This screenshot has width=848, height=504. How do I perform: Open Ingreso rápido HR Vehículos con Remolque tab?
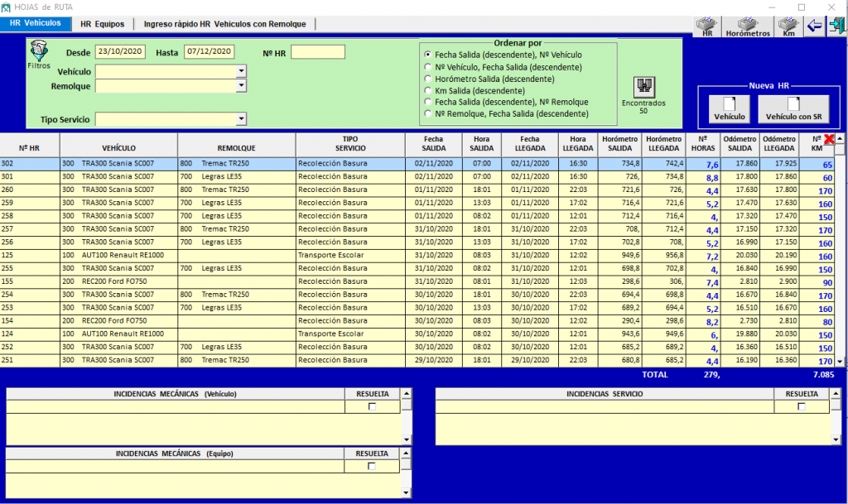(x=224, y=24)
